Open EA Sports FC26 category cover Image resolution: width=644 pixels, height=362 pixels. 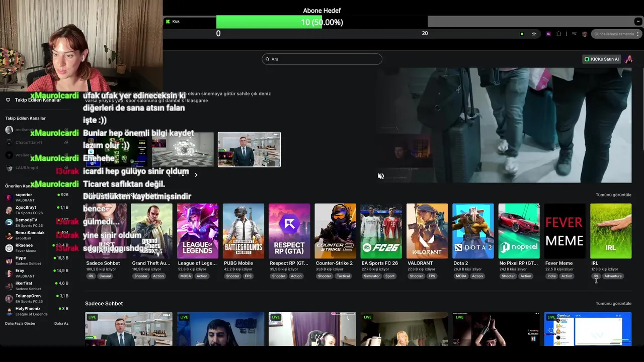point(381,231)
